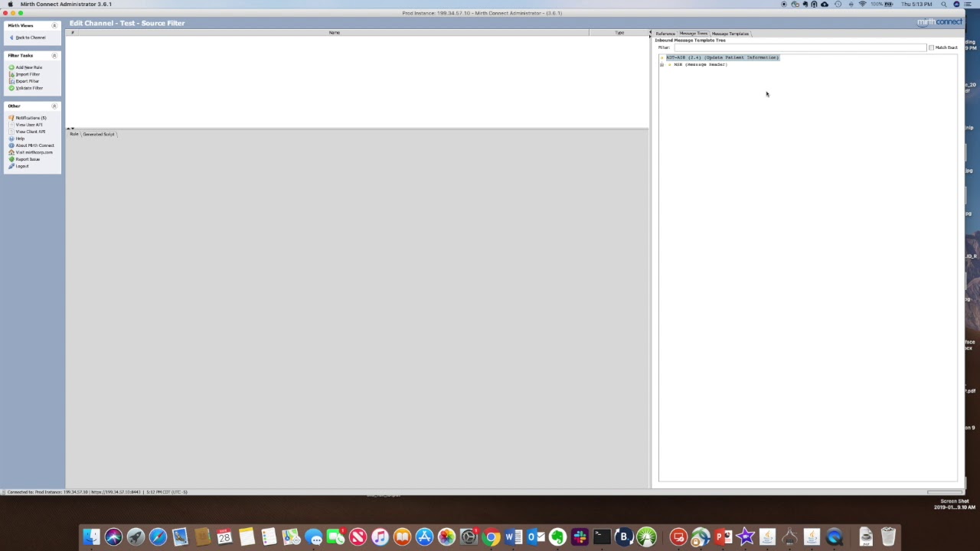The width and height of the screenshot is (980, 551).
Task: Open Trash from the Dock
Action: (x=888, y=537)
